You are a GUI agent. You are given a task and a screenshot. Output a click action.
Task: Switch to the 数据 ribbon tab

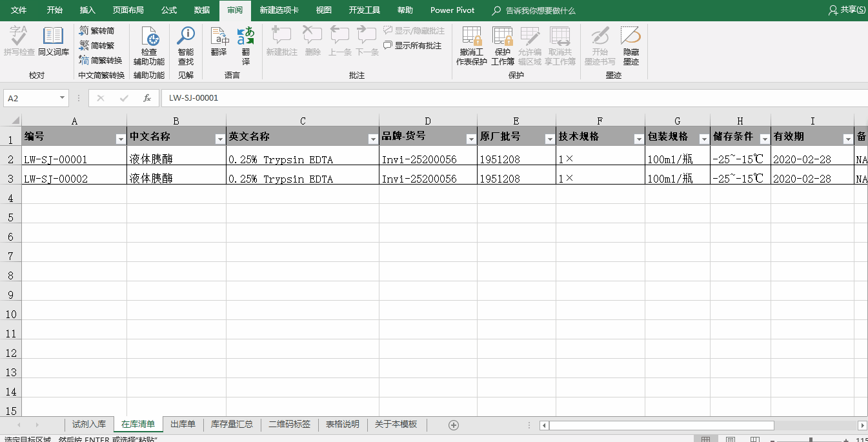click(202, 10)
